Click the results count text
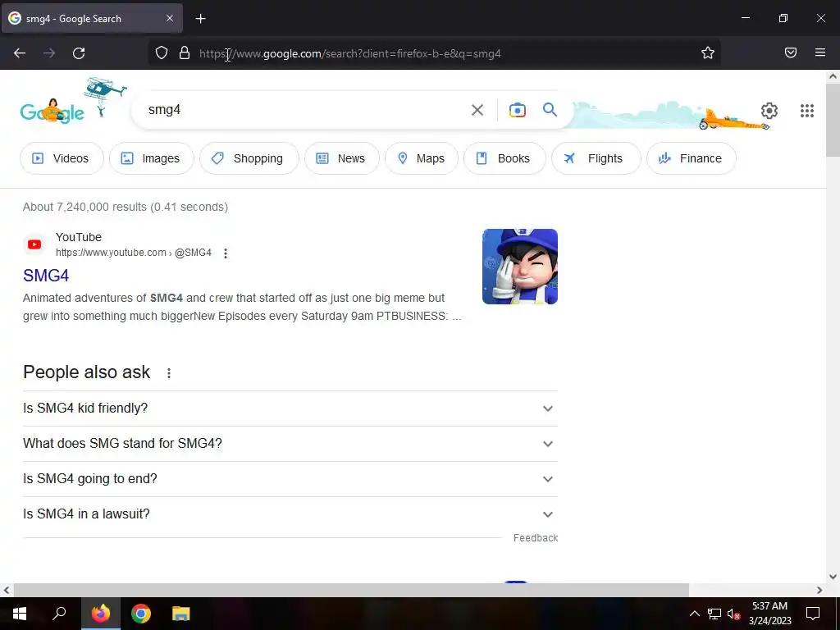The image size is (840, 630). (x=126, y=207)
